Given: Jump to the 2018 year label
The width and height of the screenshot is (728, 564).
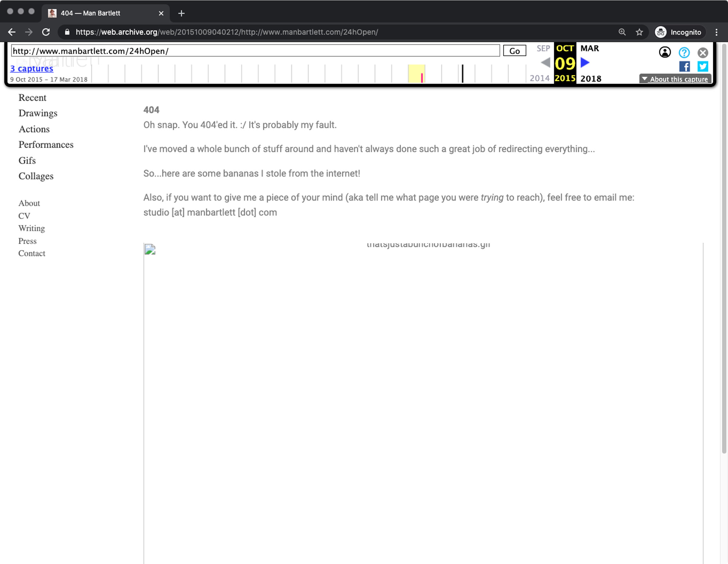Looking at the screenshot, I should click(590, 79).
